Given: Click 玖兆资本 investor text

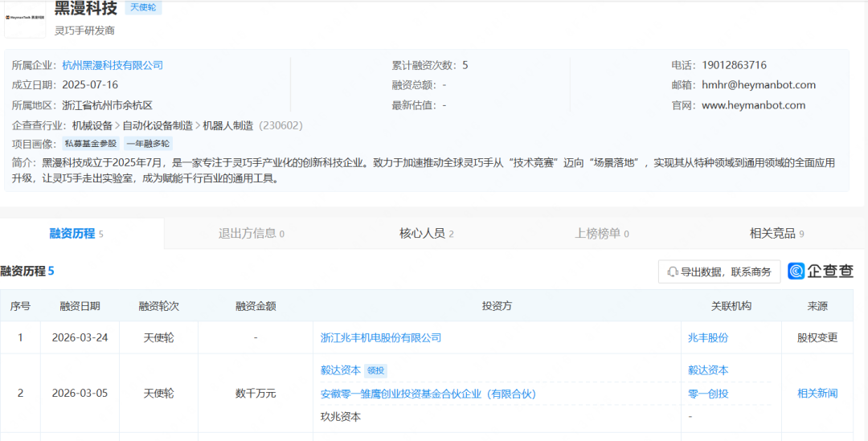Looking at the screenshot, I should coord(341,417).
